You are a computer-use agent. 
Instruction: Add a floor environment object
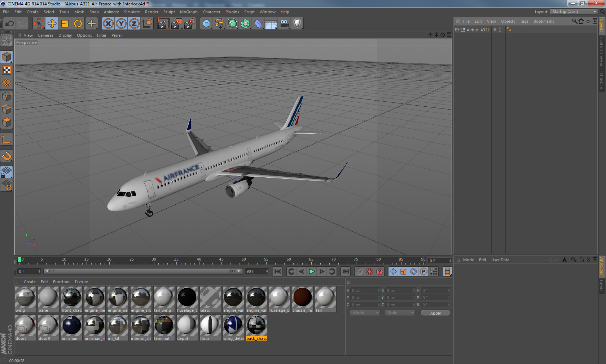(x=271, y=24)
